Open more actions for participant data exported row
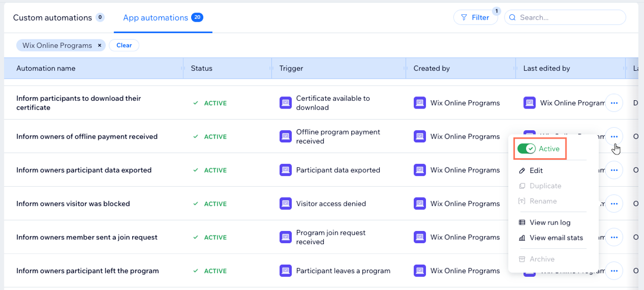The height and width of the screenshot is (290, 644). coord(614,170)
